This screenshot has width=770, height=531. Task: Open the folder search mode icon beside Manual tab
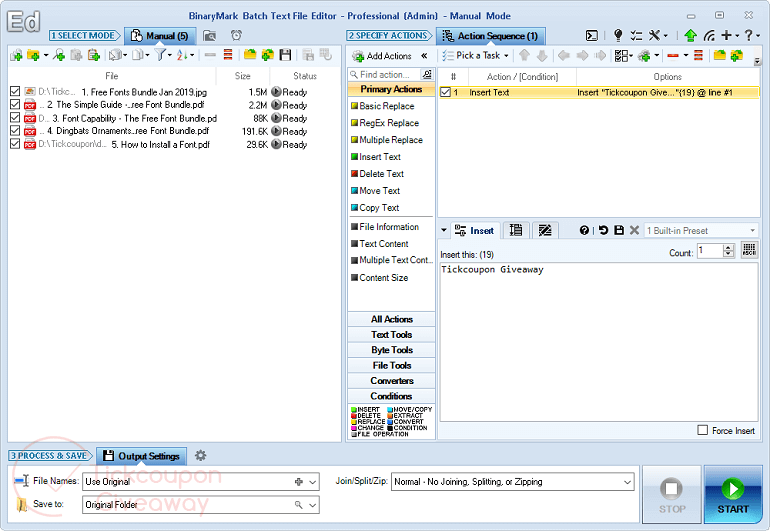coord(210,35)
